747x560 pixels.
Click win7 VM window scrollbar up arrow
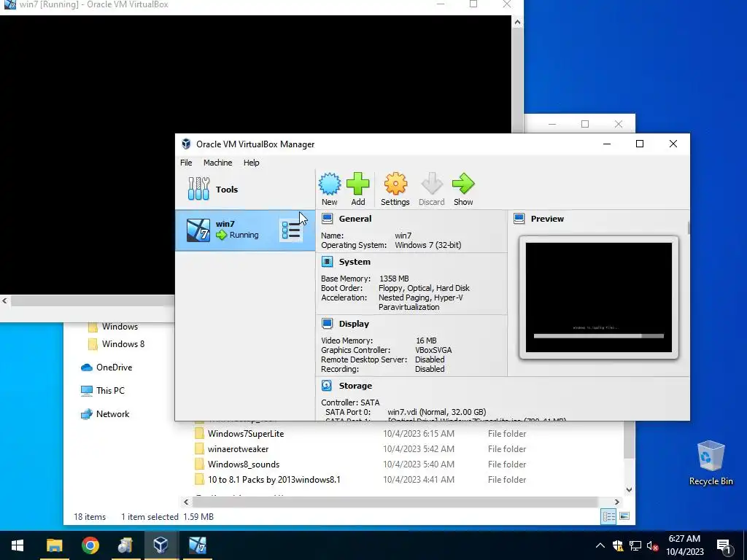point(517,22)
